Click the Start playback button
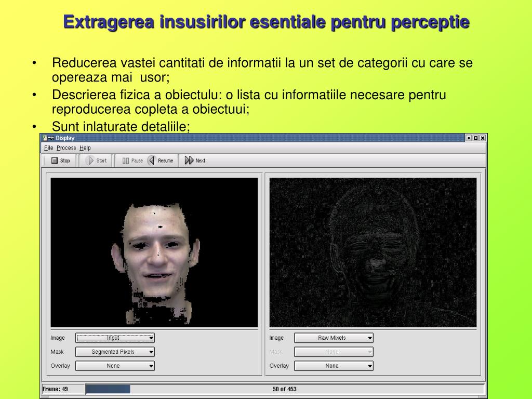The width and height of the screenshot is (532, 399). (96, 161)
